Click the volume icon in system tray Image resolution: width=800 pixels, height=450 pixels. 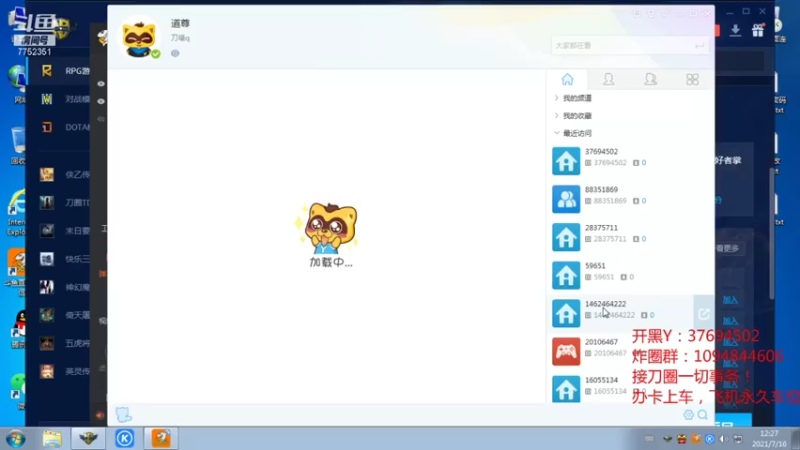pos(723,439)
